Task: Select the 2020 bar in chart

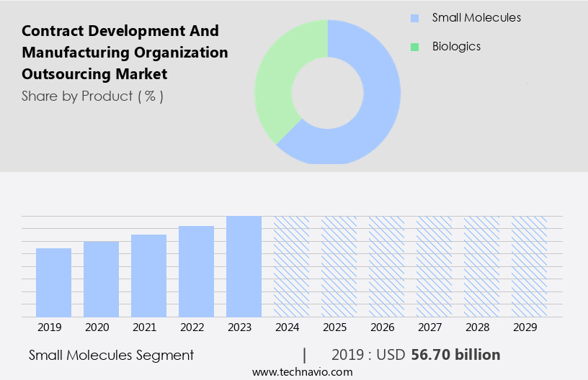Action: (102, 279)
